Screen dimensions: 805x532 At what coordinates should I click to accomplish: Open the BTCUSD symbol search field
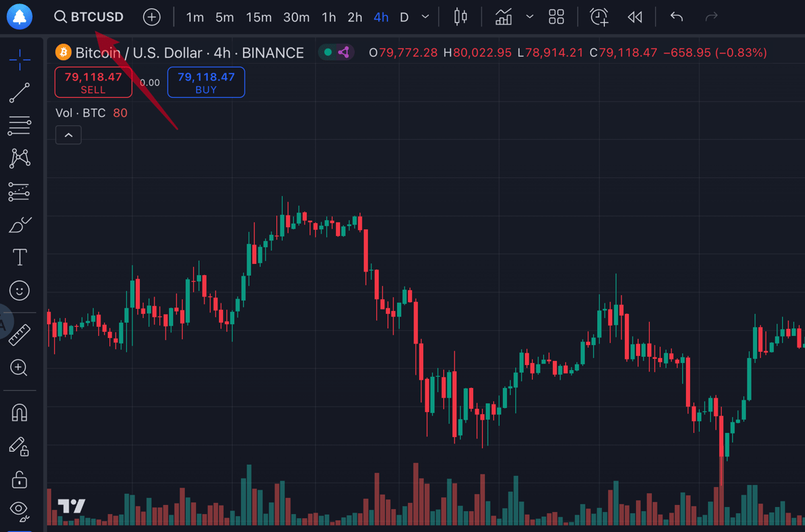coord(89,17)
